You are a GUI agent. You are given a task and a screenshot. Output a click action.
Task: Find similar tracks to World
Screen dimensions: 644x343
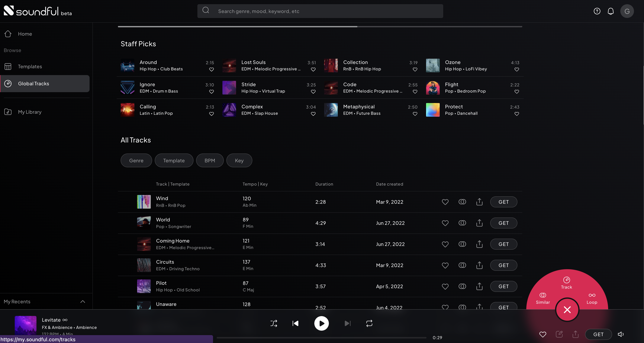click(x=462, y=223)
